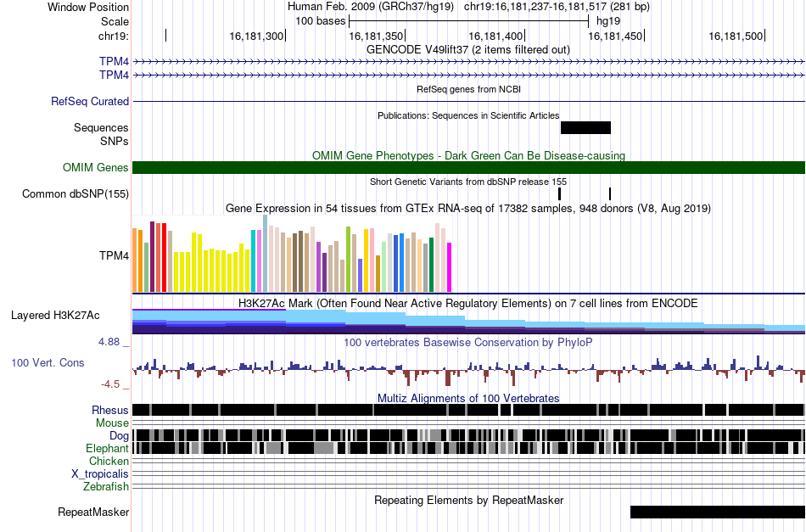This screenshot has width=806, height=532.
Task: Click the -4.5 conservation axis value
Action: [110, 384]
